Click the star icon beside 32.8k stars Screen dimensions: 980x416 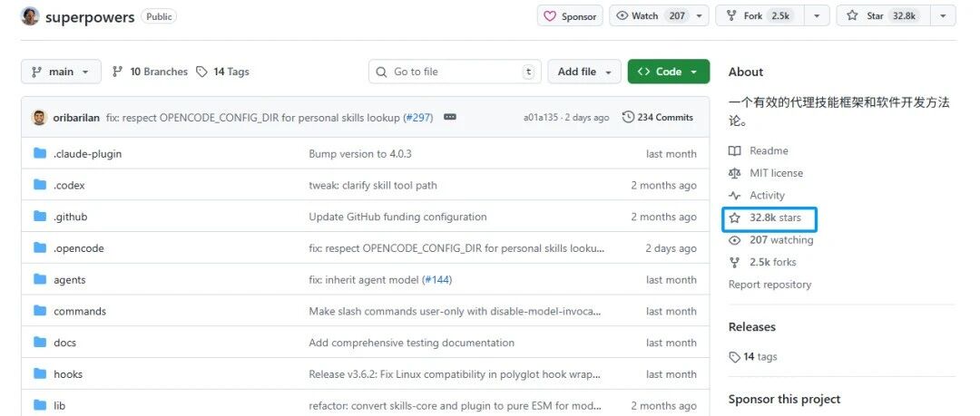(735, 218)
